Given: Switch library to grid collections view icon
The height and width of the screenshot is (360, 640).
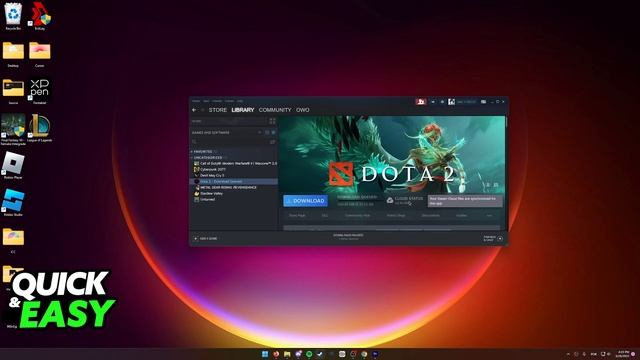Looking at the screenshot, I should 272,121.
